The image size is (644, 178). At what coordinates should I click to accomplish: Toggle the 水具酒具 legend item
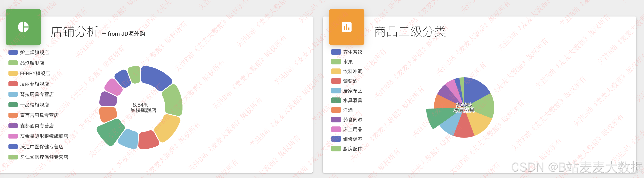[x=347, y=100]
